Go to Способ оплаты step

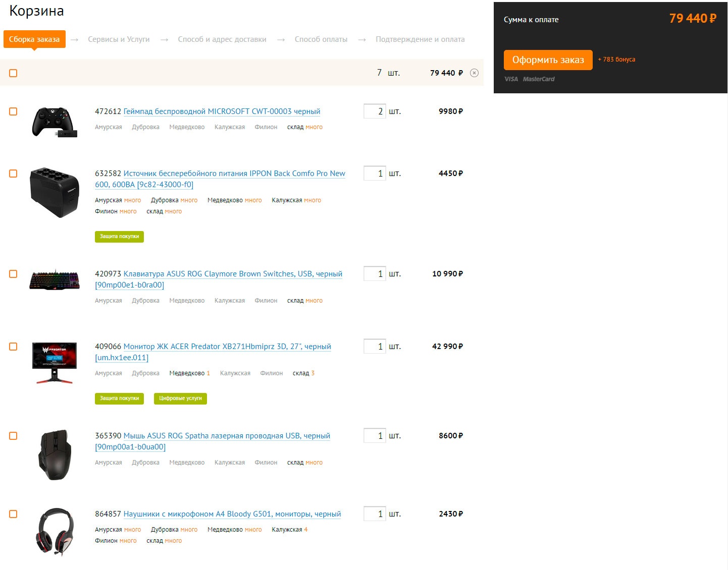click(321, 39)
